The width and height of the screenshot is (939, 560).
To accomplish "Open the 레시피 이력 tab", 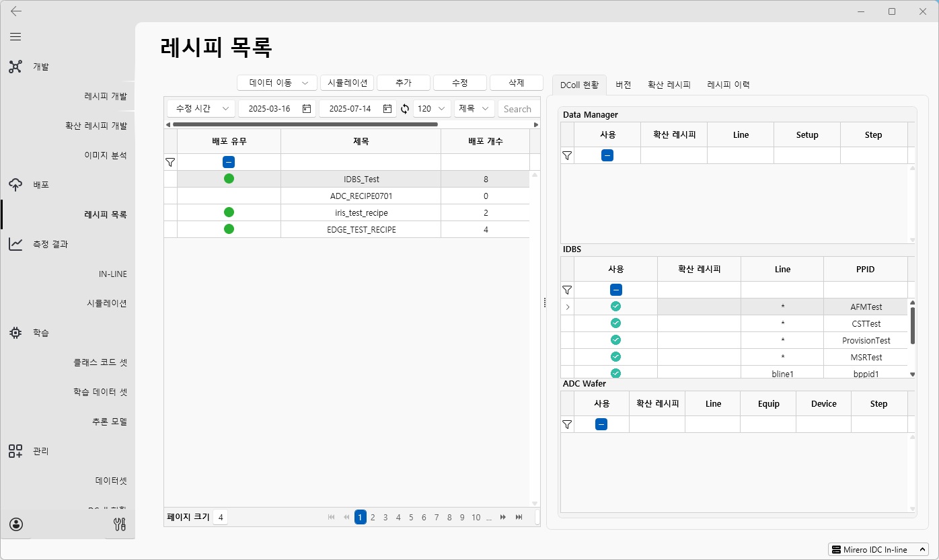I will click(x=728, y=84).
